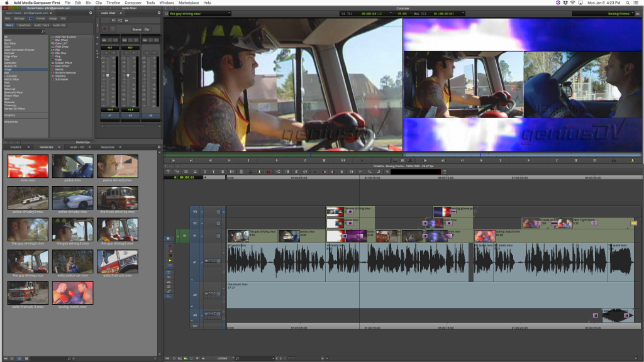Image resolution: width=644 pixels, height=362 pixels.
Task: Toggle the record-side V1 track selector
Action: (x=195, y=236)
